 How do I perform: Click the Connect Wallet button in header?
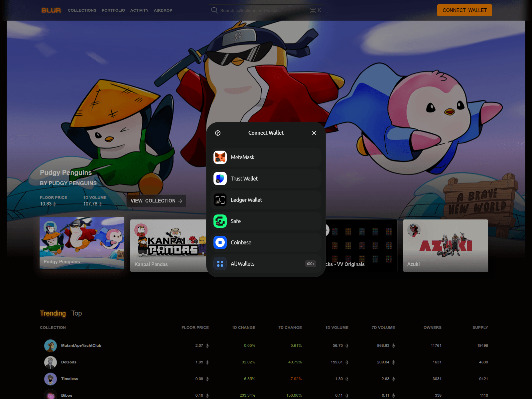click(x=465, y=10)
